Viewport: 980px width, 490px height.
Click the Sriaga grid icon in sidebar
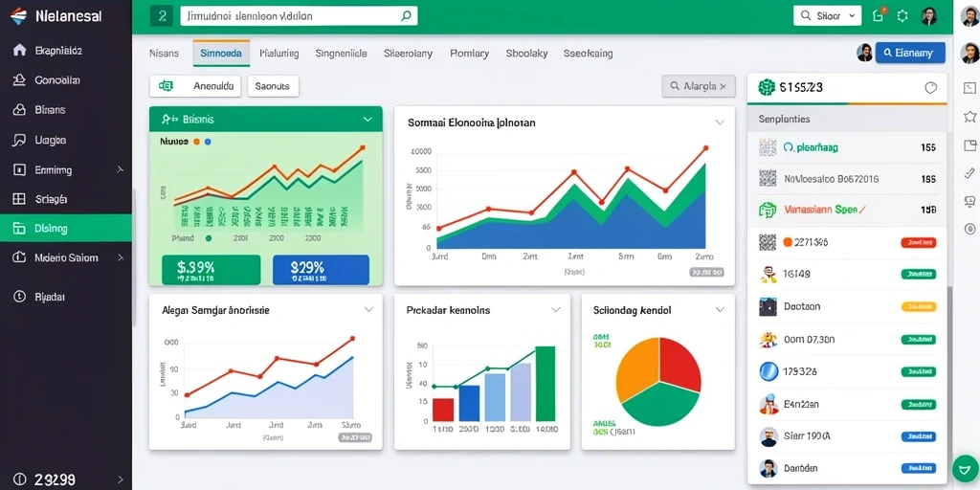tap(19, 199)
